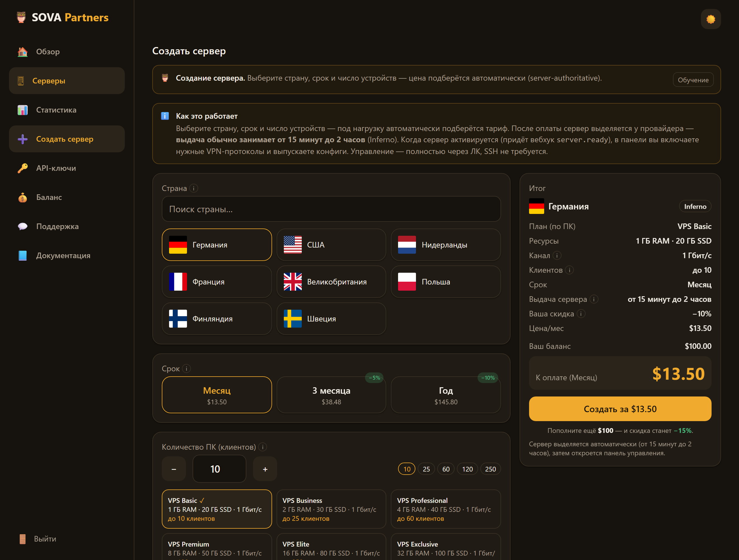Click info icon next to Ваша скидка

tap(581, 314)
